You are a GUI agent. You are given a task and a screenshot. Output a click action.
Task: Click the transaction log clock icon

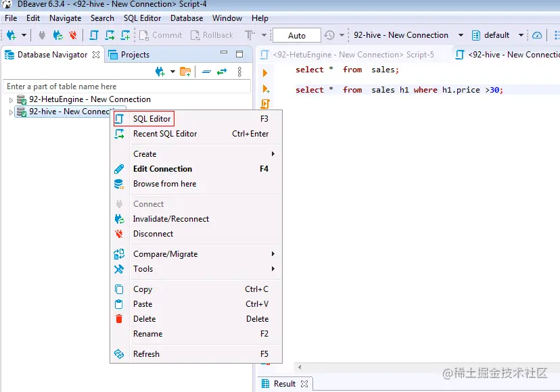tap(329, 35)
